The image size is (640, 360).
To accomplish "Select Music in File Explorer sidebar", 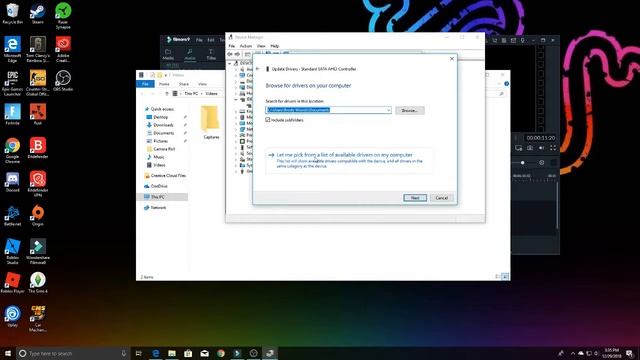I will pos(159,157).
